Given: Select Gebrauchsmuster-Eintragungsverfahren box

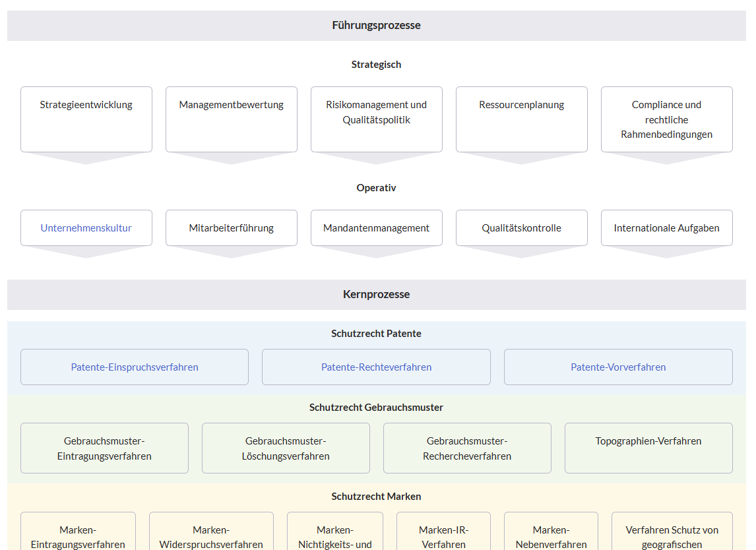Looking at the screenshot, I should pyautogui.click(x=104, y=448).
